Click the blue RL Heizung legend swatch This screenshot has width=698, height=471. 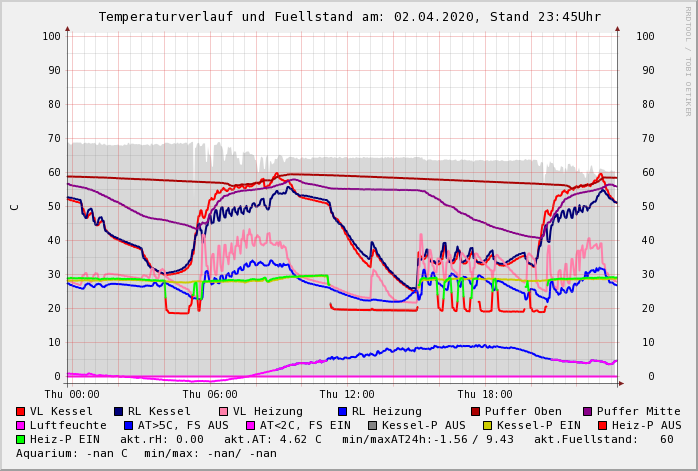point(341,411)
